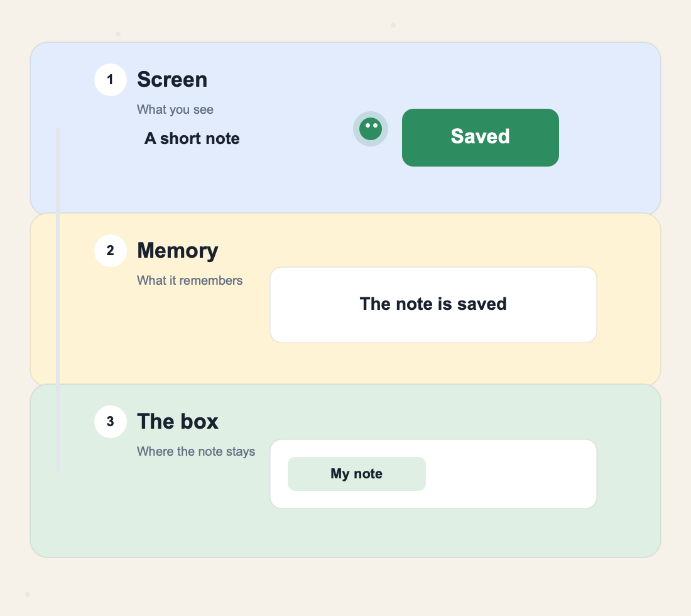Click the step 2 number badge

click(111, 250)
